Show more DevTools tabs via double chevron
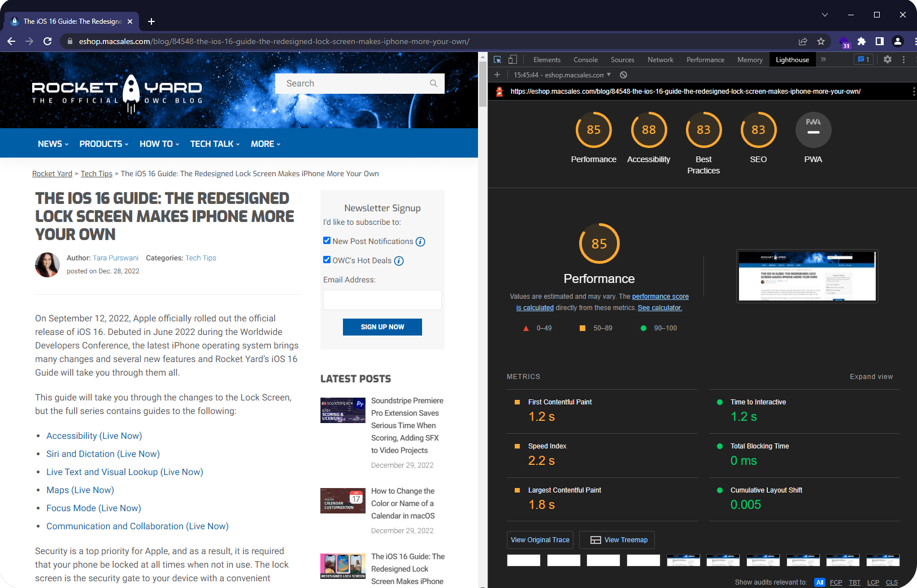This screenshot has width=917, height=588. pos(823,59)
